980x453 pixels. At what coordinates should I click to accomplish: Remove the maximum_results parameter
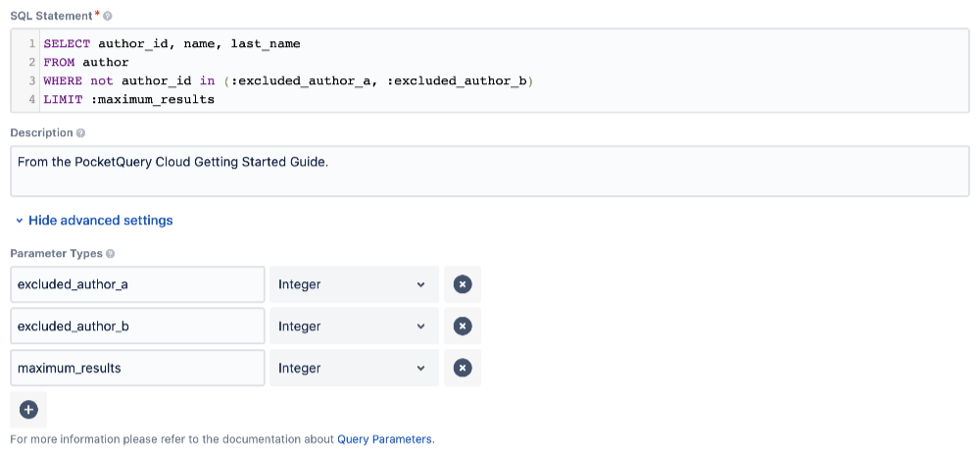point(463,369)
